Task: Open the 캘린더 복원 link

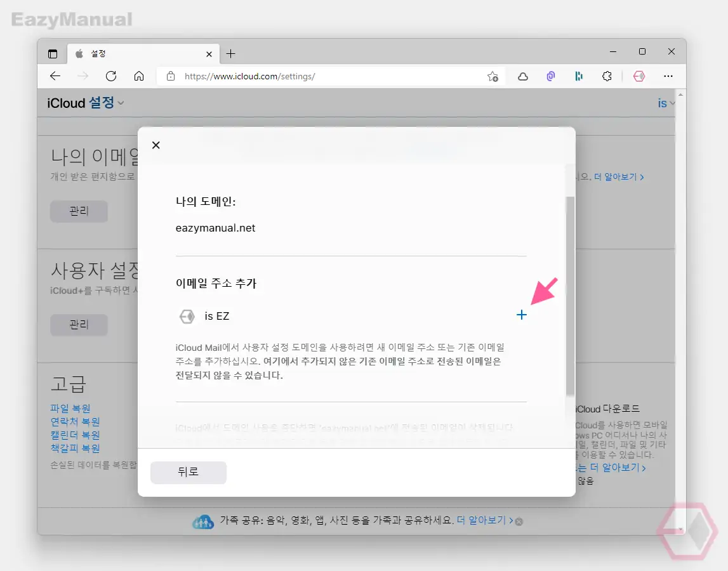Action: (76, 435)
